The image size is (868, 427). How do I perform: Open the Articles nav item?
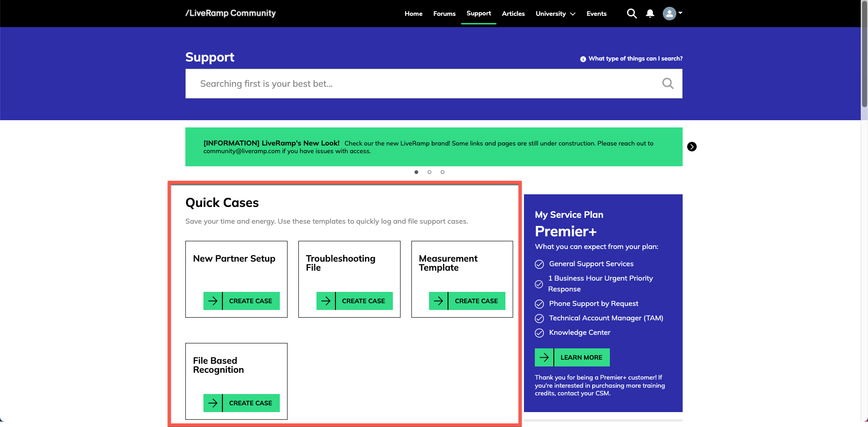click(x=513, y=14)
